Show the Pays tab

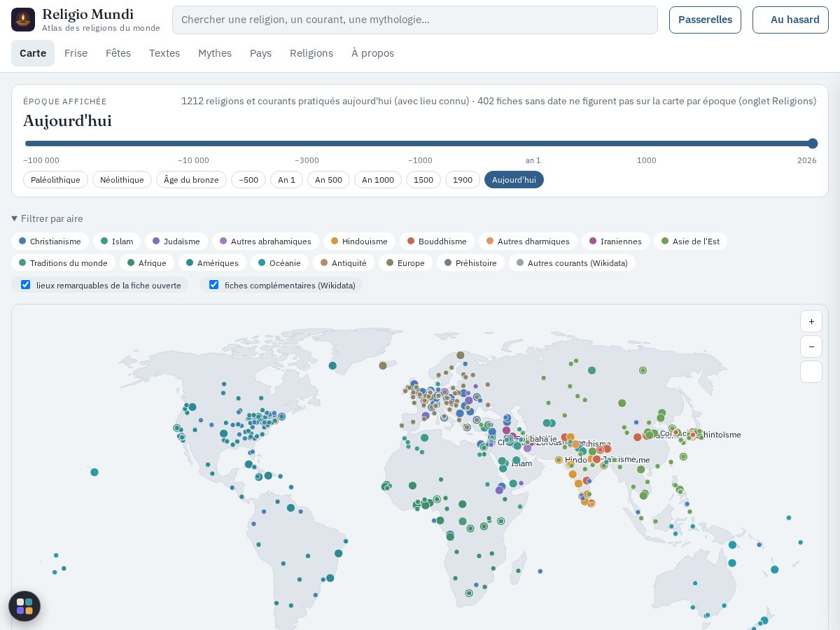[x=260, y=53]
